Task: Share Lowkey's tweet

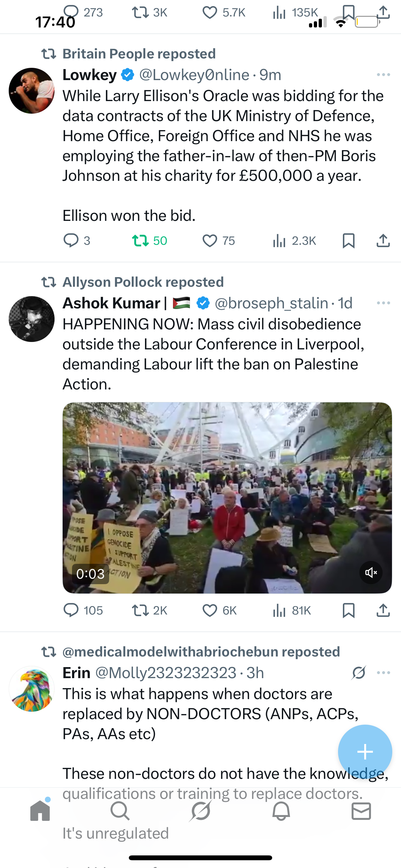Action: click(x=383, y=241)
